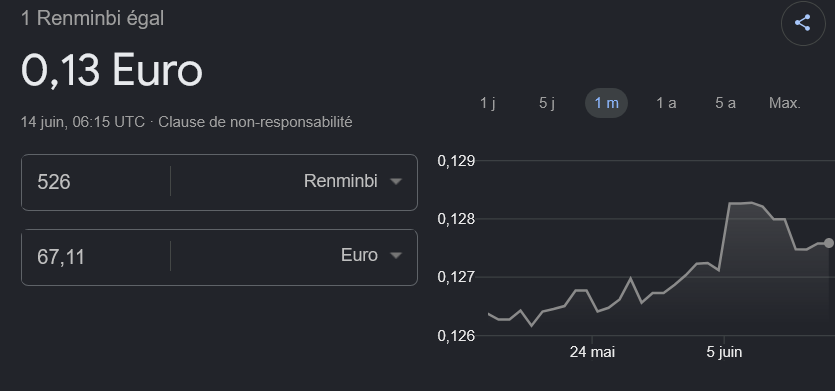Select the Max. chart range
The height and width of the screenshot is (391, 835).
785,103
